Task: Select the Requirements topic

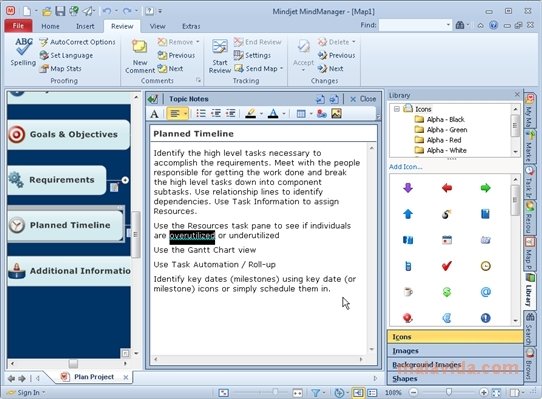Action: (57, 180)
